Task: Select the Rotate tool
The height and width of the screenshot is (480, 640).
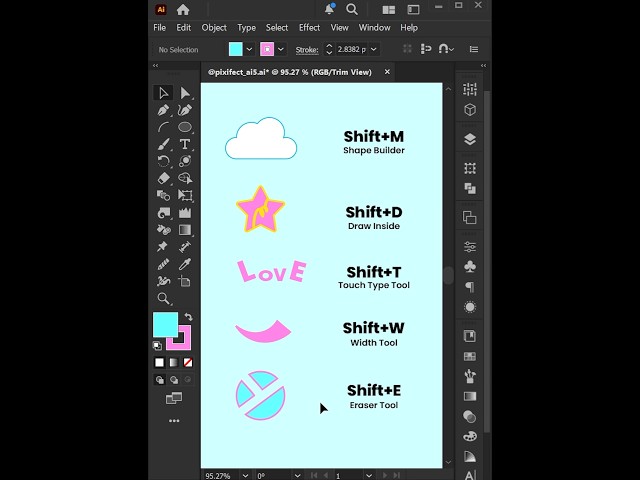Action: click(163, 161)
